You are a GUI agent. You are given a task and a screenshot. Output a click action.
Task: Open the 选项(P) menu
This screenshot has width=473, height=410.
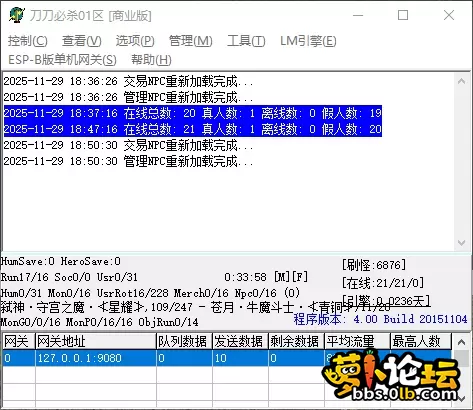135,41
